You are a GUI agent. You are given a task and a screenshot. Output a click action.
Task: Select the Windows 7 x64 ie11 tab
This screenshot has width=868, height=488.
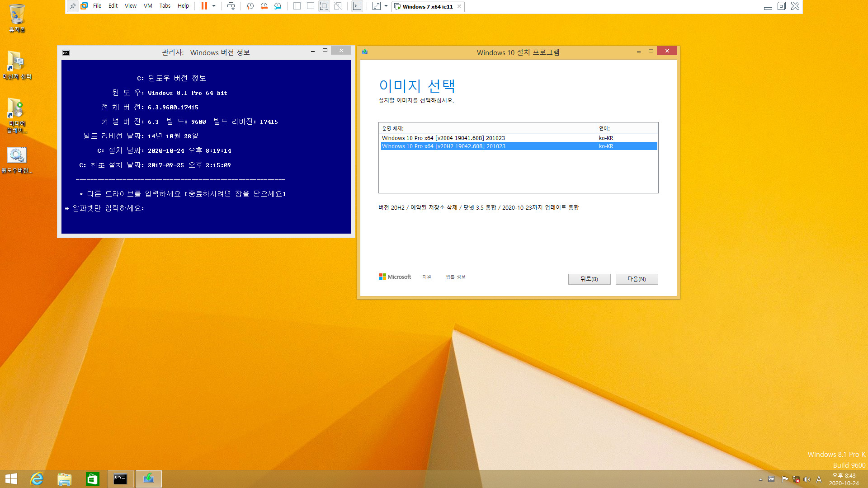tap(427, 7)
